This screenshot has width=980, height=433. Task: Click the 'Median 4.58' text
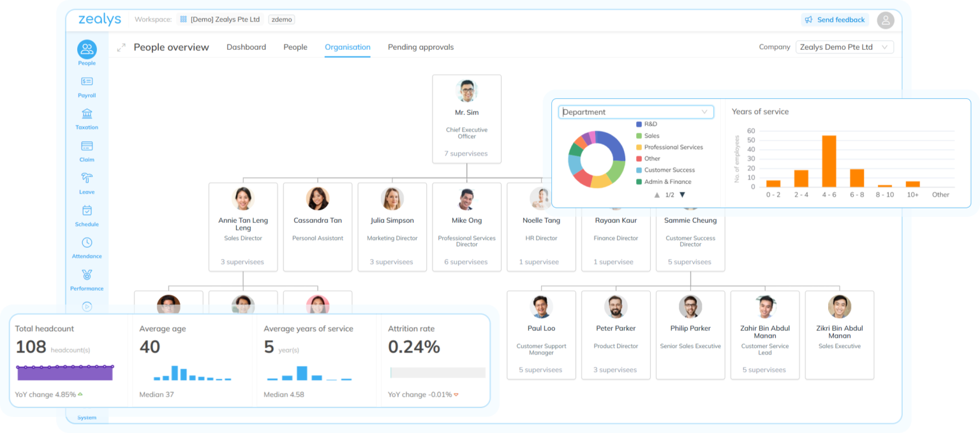point(284,395)
